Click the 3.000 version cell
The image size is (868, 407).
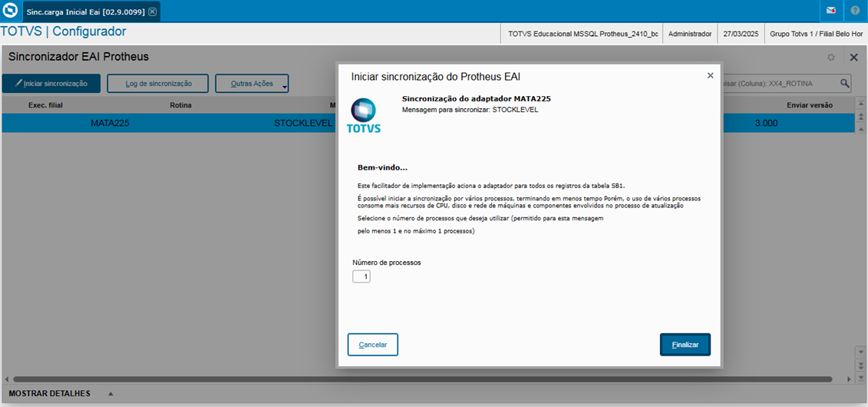pyautogui.click(x=766, y=123)
